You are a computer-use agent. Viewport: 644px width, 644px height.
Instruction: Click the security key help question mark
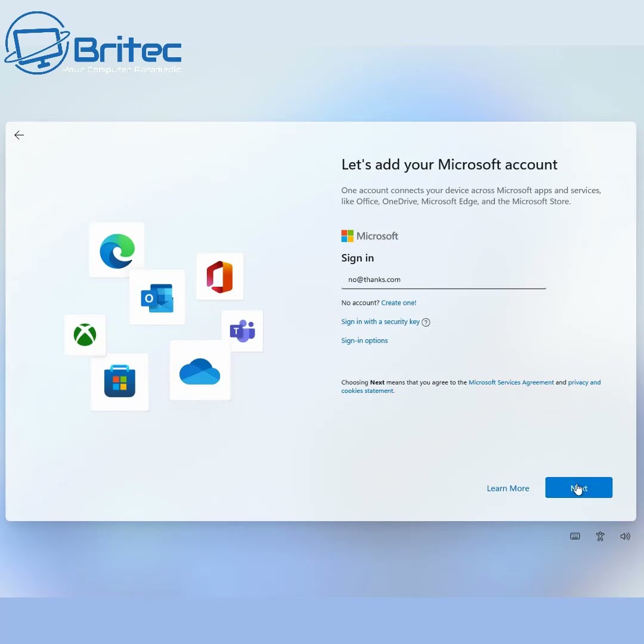click(x=426, y=323)
